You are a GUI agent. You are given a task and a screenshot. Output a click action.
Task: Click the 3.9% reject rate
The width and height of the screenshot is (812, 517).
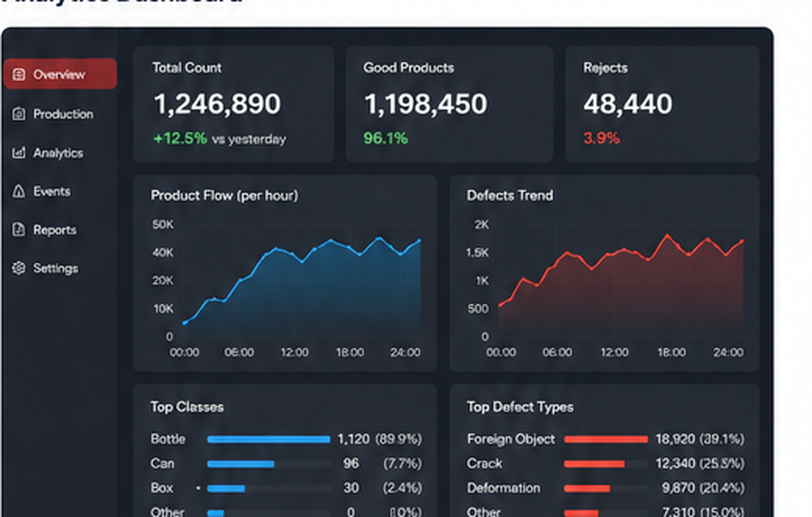(x=602, y=138)
